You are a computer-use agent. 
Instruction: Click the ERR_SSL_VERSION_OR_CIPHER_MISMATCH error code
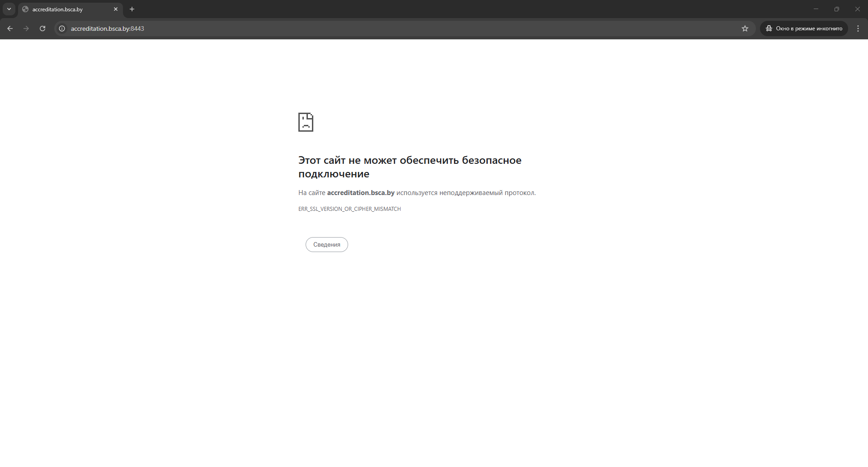tap(349, 209)
